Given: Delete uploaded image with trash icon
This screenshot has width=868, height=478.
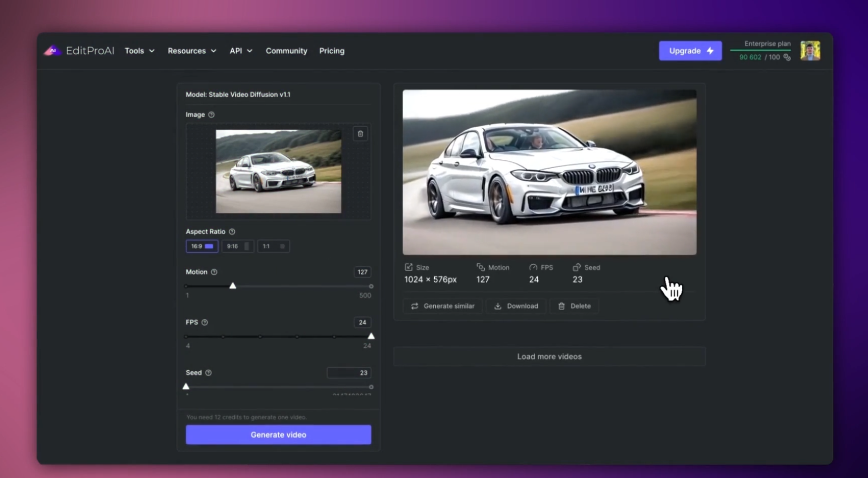Looking at the screenshot, I should [x=360, y=134].
